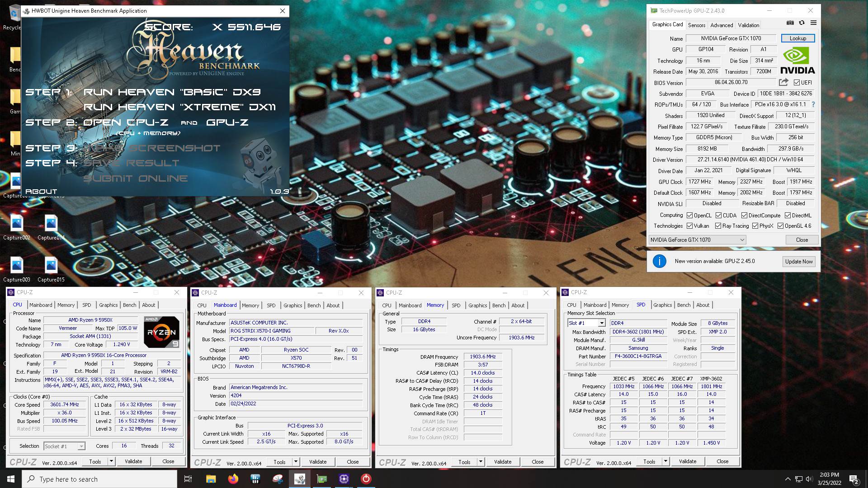Open Capture002 desktop image file
Image resolution: width=868 pixels, height=488 pixels.
(x=17, y=228)
